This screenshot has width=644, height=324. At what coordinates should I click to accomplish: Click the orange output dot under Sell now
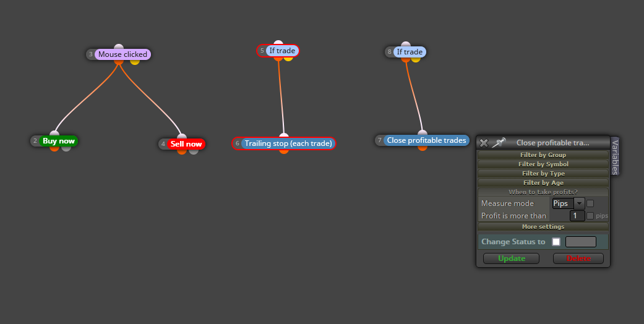pyautogui.click(x=182, y=151)
